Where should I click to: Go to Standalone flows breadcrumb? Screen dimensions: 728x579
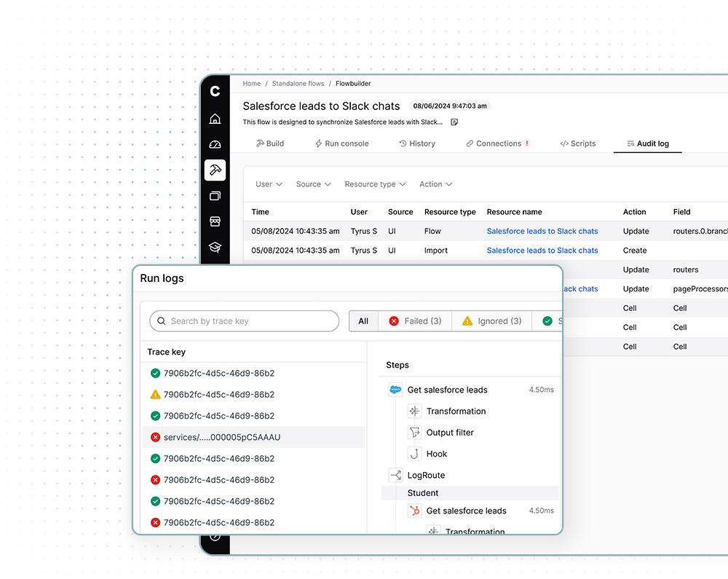point(298,84)
